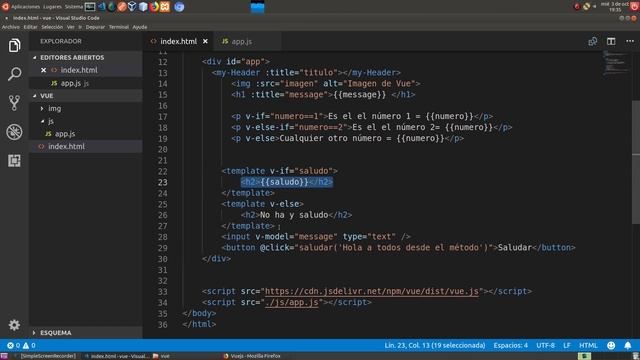
Task: Change end of line sequence LF
Action: point(567,345)
